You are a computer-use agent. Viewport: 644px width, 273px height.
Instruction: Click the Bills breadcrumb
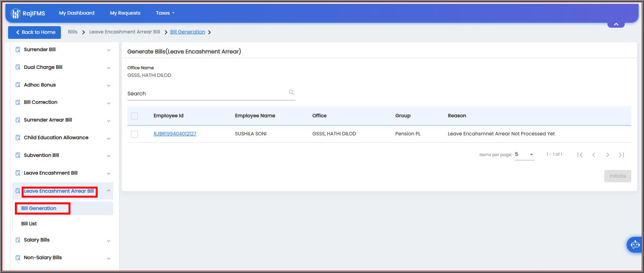(x=73, y=32)
